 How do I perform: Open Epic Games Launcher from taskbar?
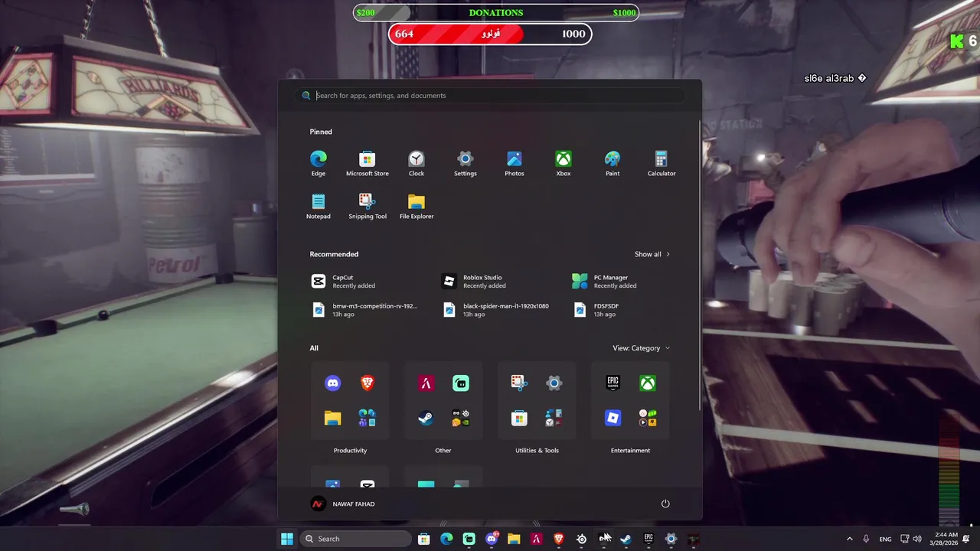pos(648,539)
